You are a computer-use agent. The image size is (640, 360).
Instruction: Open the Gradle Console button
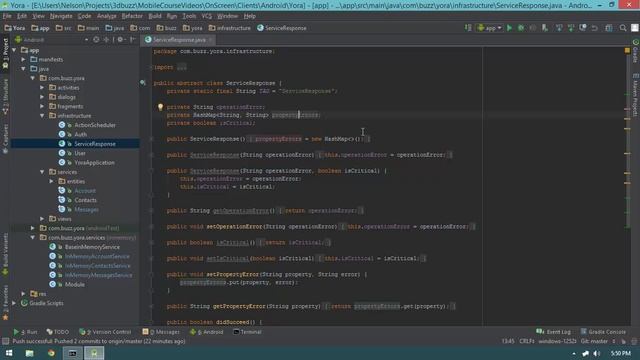click(603, 332)
